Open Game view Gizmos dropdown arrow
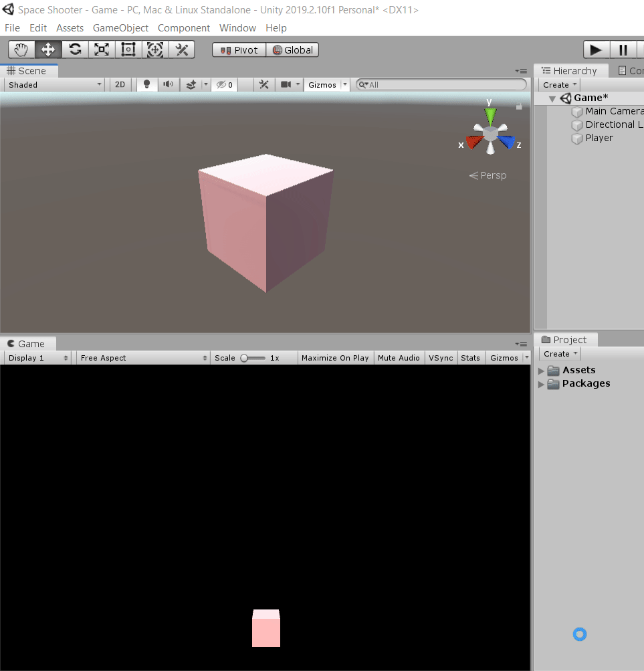The image size is (644, 671). (527, 358)
